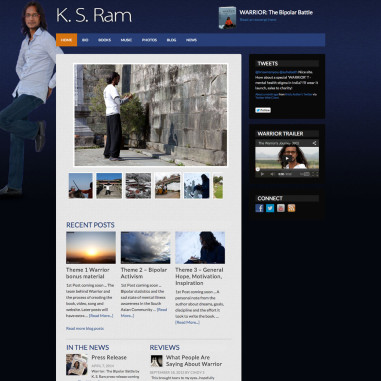The image size is (381, 381).
Task: Start the Warrior trailer with center play button
Action: [x=286, y=158]
